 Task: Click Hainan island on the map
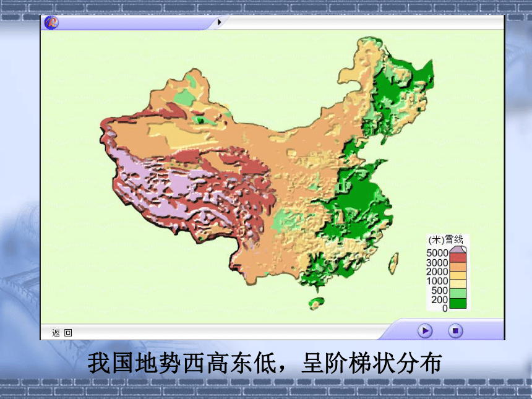[316, 302]
